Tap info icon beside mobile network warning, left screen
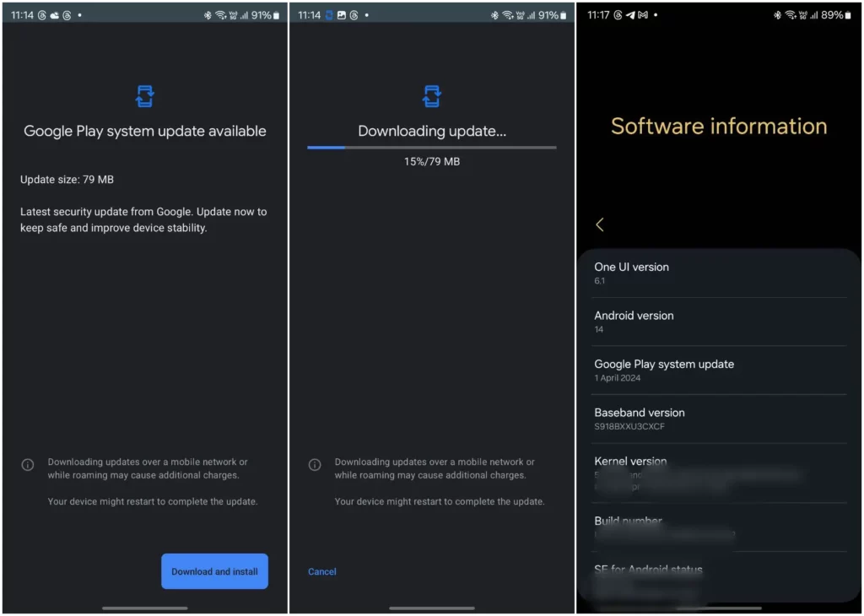 click(x=28, y=464)
